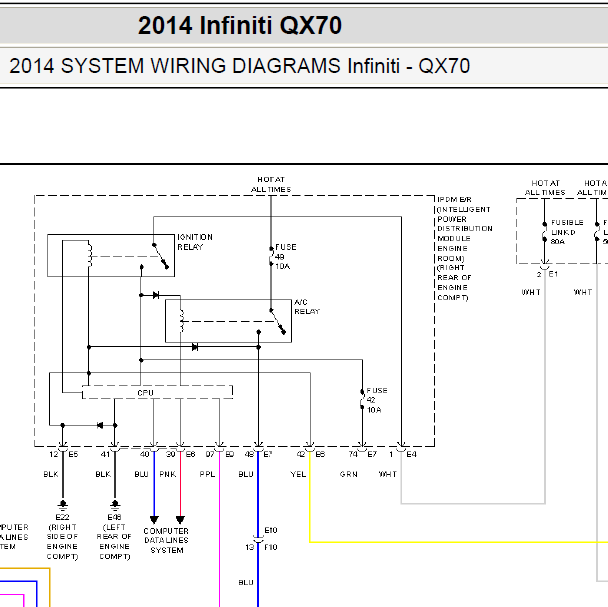Click the "GRN" wire color label

click(349, 474)
